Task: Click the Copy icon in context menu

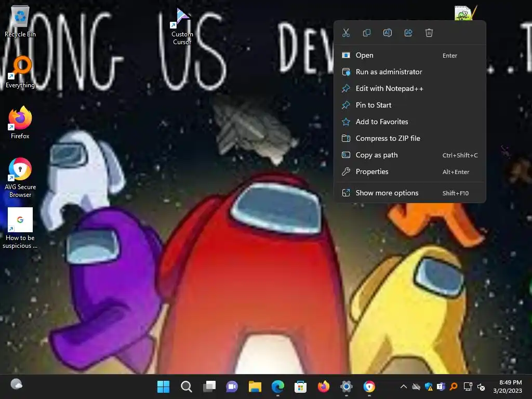Action: [x=367, y=33]
